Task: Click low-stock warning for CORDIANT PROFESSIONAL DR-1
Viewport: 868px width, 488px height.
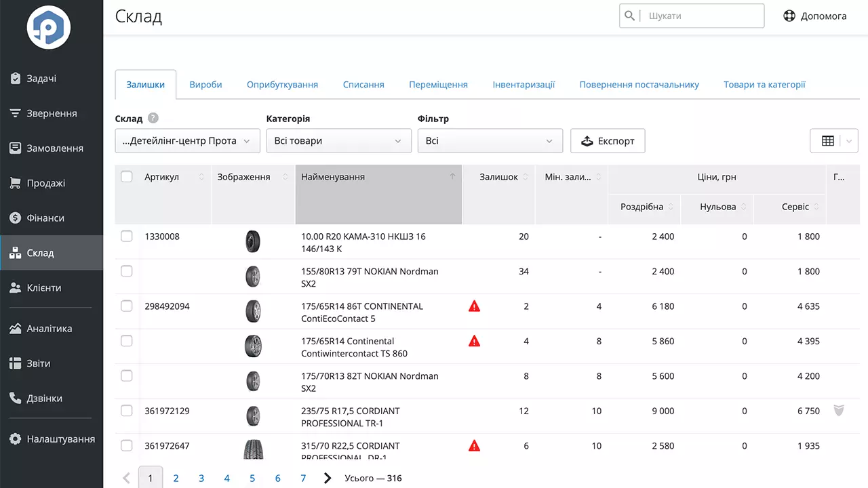Action: (475, 445)
